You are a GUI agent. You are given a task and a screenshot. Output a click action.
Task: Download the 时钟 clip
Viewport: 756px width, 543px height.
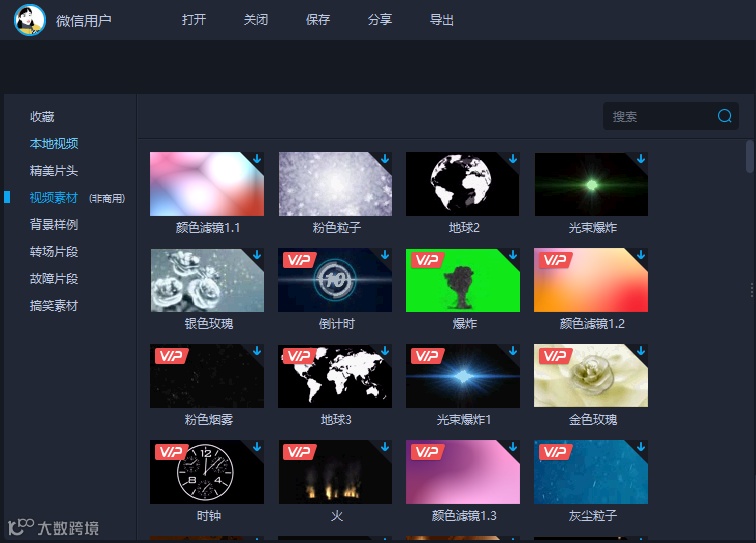tap(257, 447)
